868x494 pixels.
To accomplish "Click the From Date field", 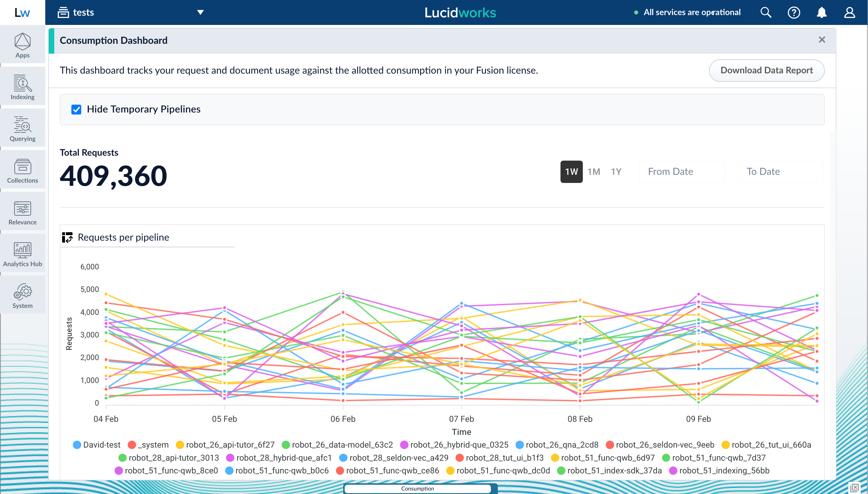I will click(682, 172).
